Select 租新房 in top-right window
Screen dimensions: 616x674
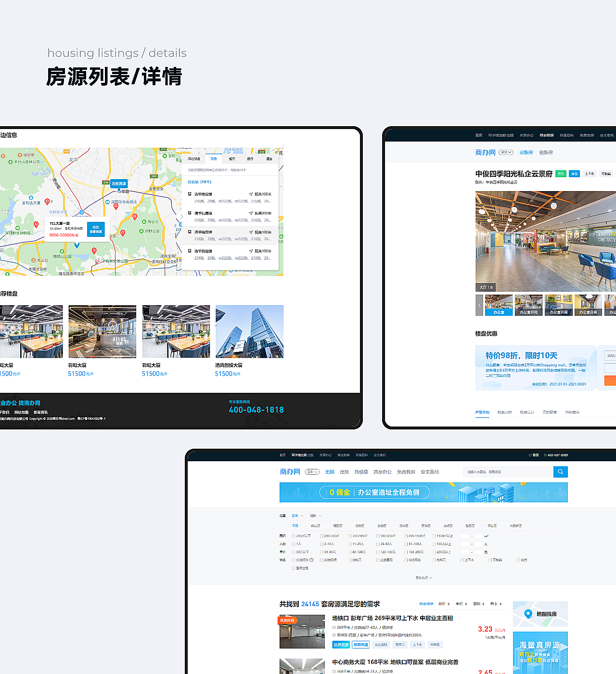[x=546, y=153]
